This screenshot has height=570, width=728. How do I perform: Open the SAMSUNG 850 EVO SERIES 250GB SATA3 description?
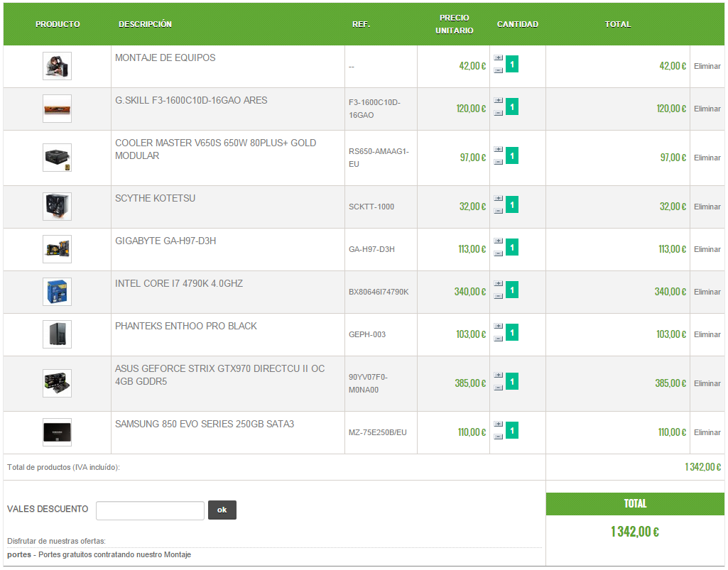coord(205,424)
